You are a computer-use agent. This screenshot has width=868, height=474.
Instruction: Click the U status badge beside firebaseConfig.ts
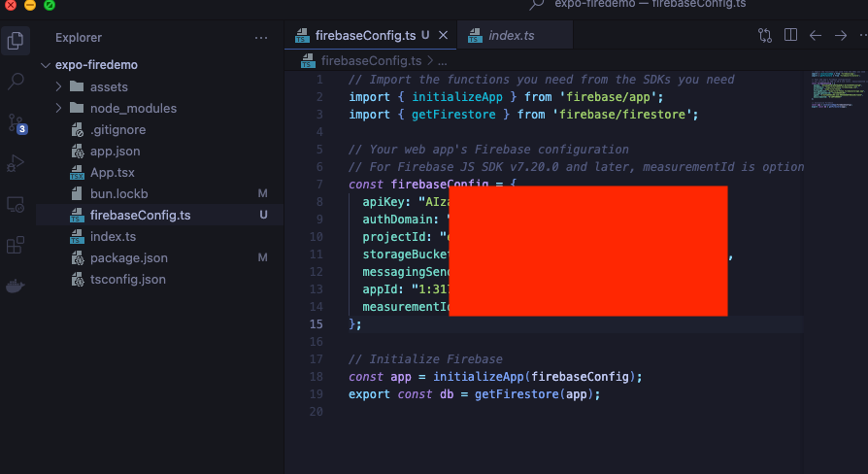(263, 215)
